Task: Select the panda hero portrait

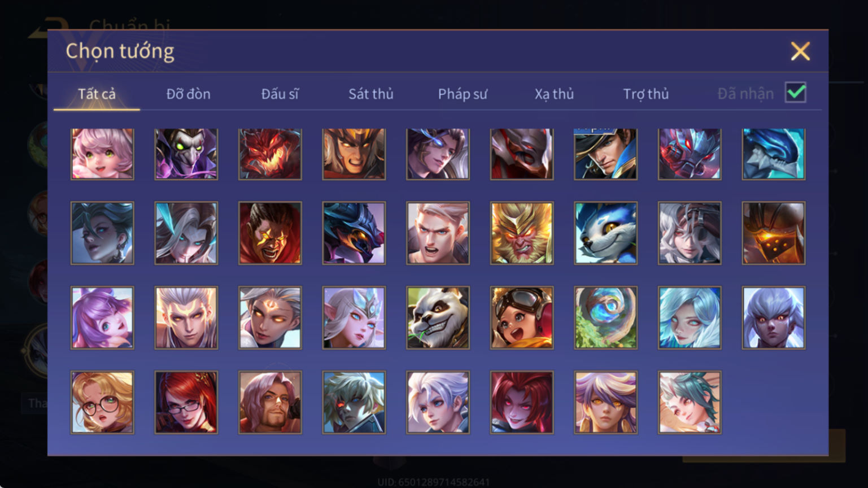Action: coord(438,317)
